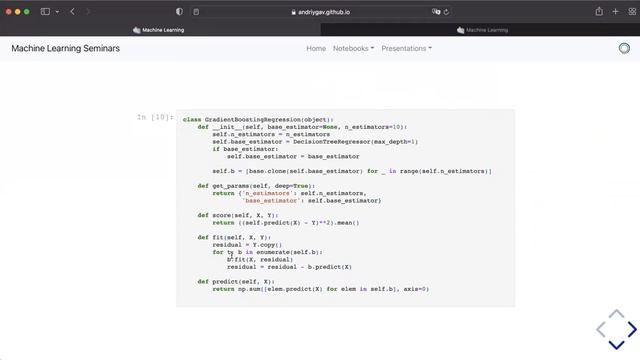This screenshot has width=640, height=360.
Task: Go to the Home page link
Action: 316,48
